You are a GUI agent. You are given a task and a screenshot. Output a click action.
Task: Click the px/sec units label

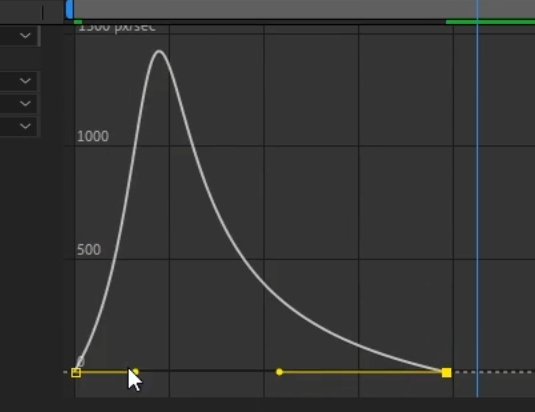pos(135,27)
